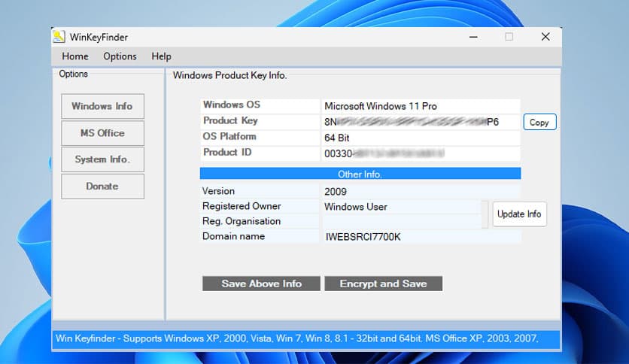Click the '64 Bit' OS Platform value
This screenshot has width=629, height=364.
(421, 138)
